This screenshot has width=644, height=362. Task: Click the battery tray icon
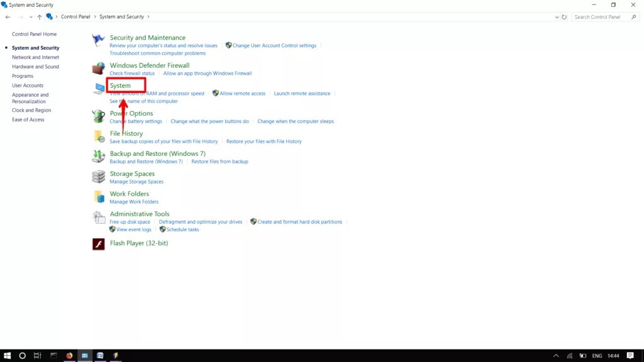click(582, 356)
